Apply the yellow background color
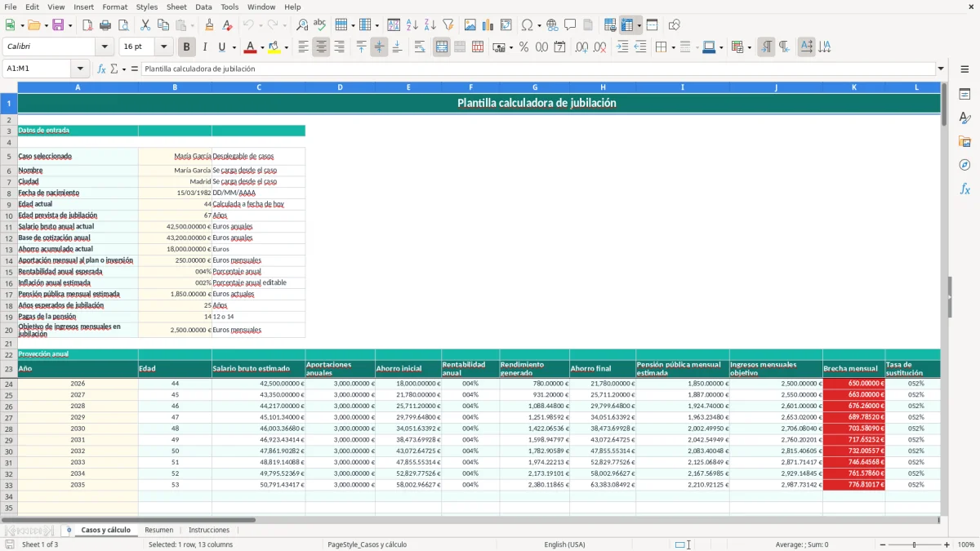This screenshot has height=551, width=980. [274, 47]
